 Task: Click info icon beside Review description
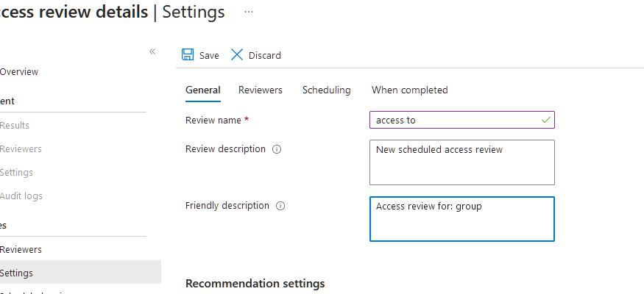[277, 149]
